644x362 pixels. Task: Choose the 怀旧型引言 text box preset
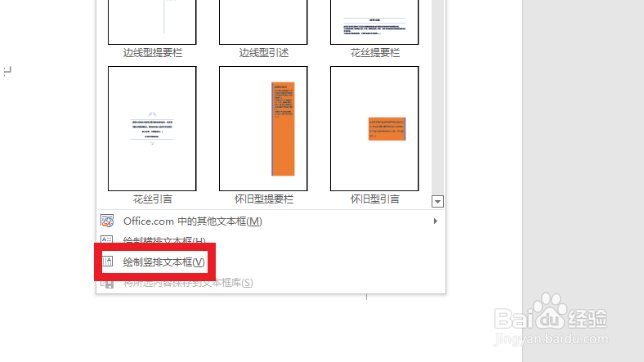point(374,128)
